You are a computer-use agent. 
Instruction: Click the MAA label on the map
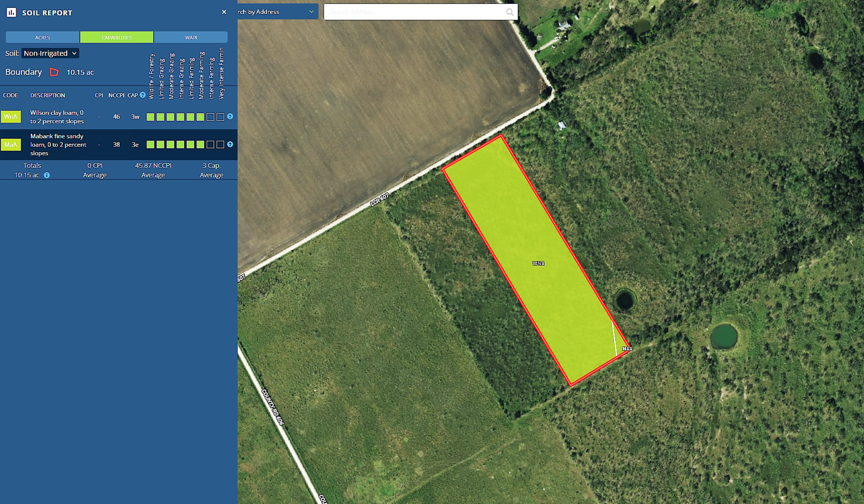click(627, 349)
